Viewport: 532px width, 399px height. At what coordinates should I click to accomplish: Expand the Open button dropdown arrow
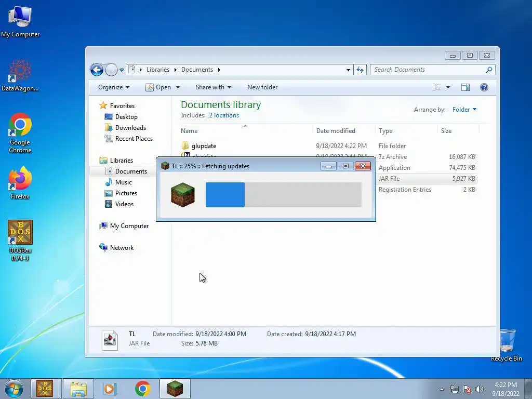point(178,87)
